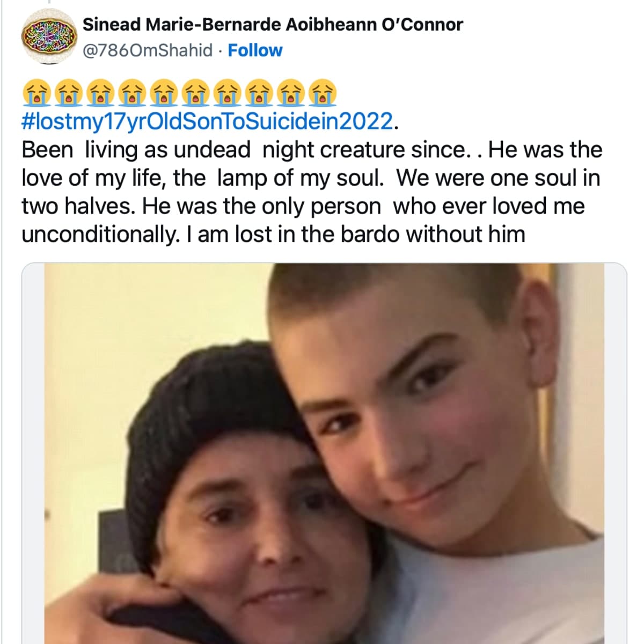
Task: Open the #lostmy17yrOldSonToSuicidein2022 hashtag
Action: [207, 121]
